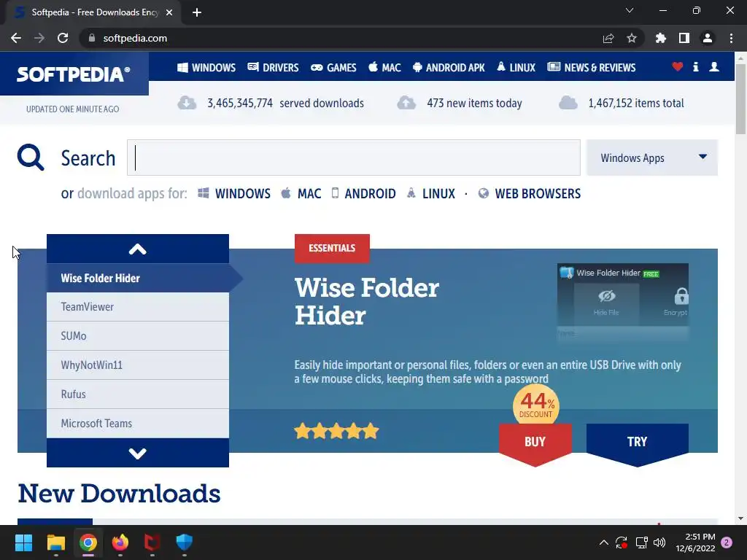Screen dimensions: 747x560
Task: Click the share page icon in address bar
Action: click(608, 38)
